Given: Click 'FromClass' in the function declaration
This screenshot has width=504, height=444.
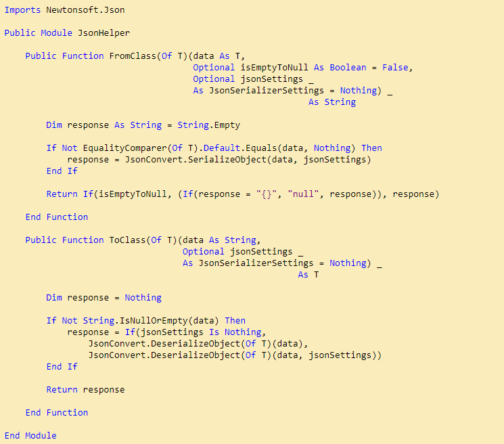Looking at the screenshot, I should coord(133,56).
